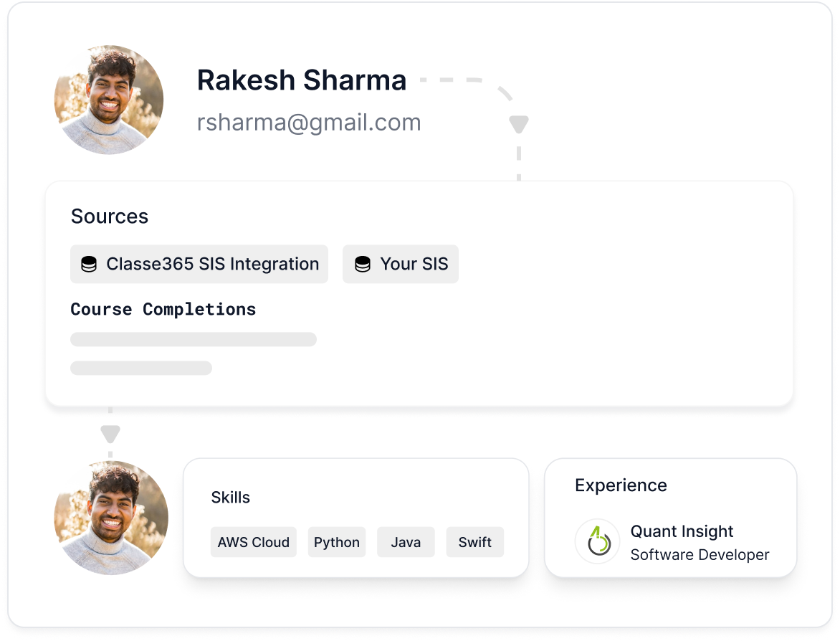Select the Your SIS source chip
Image resolution: width=840 pixels, height=641 pixels.
tap(401, 265)
